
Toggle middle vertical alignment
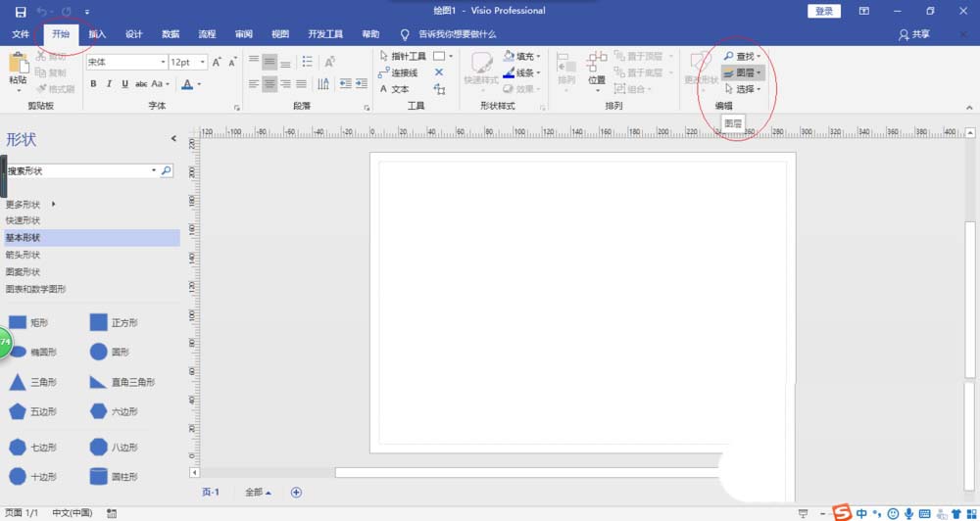269,62
